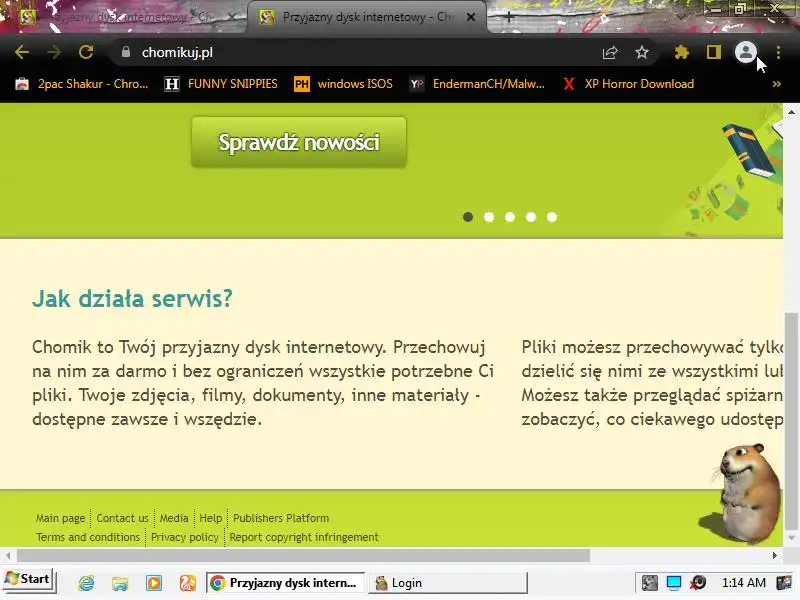800x600 pixels.
Task: Click the horizontal scrollbar left arrow
Action: point(8,555)
